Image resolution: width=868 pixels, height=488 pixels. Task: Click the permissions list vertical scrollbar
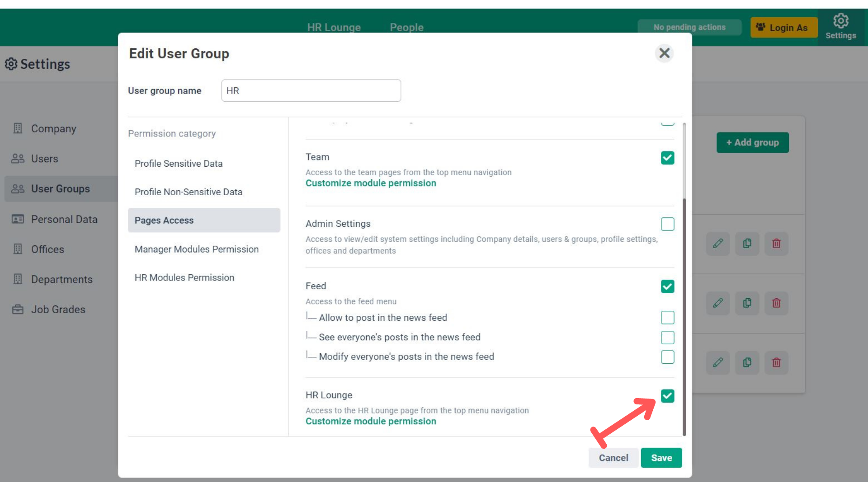click(x=684, y=316)
